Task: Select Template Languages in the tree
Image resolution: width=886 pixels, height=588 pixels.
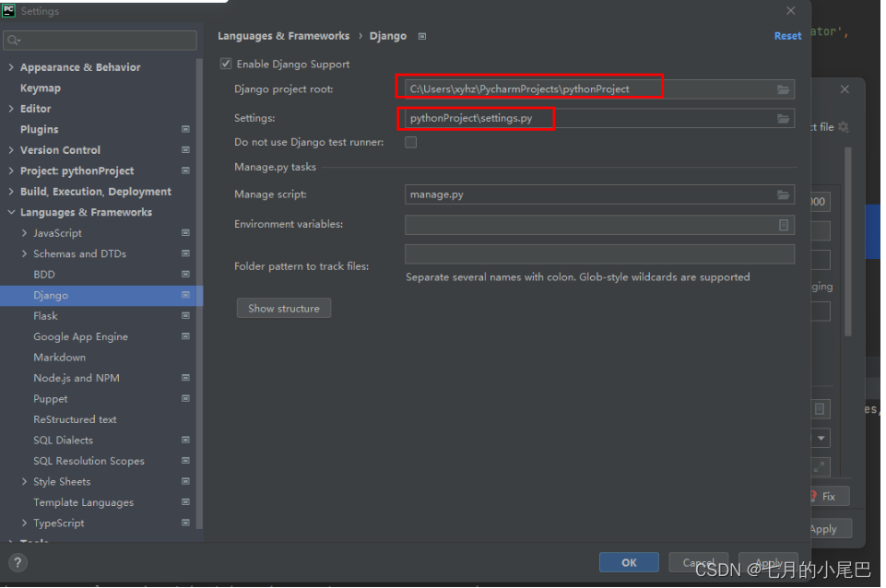Action: click(84, 502)
